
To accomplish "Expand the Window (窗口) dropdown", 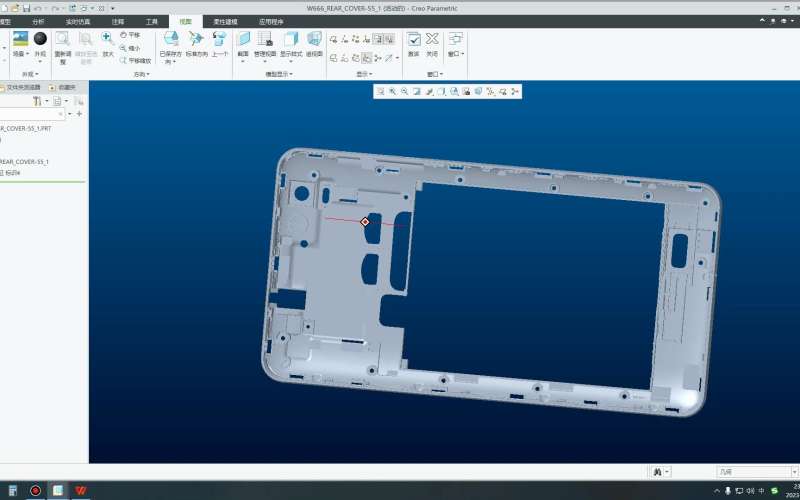I will tap(455, 54).
